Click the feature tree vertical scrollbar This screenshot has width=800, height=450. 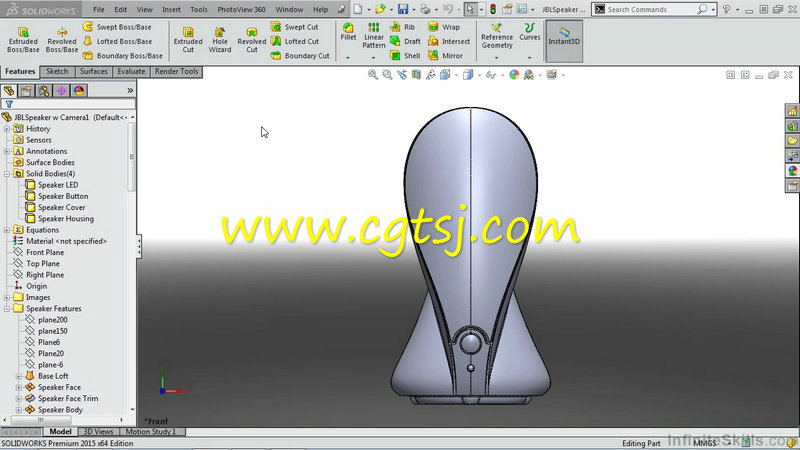click(x=132, y=158)
